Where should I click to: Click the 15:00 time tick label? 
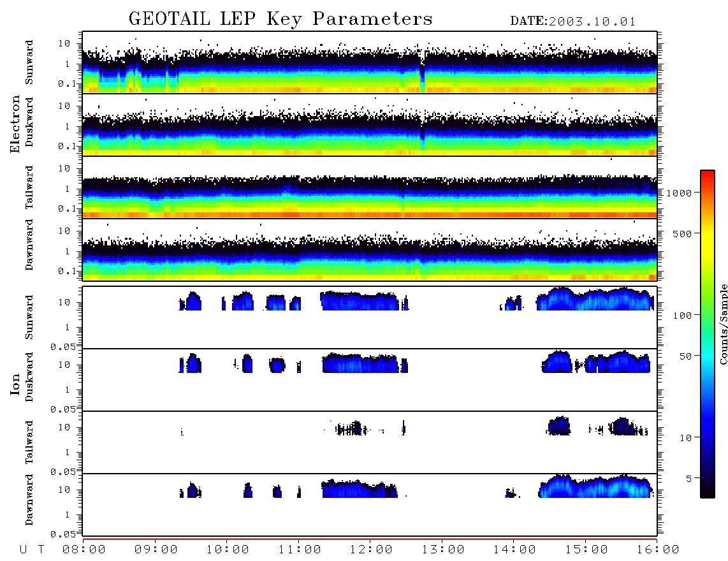click(x=586, y=550)
